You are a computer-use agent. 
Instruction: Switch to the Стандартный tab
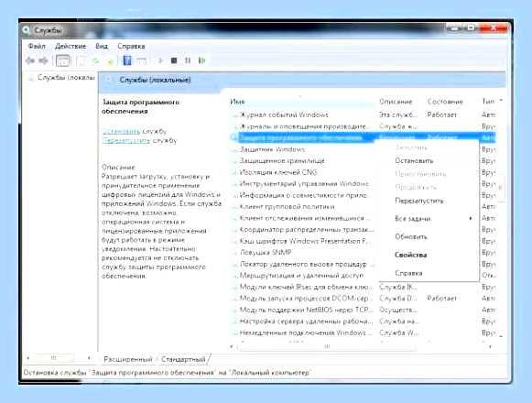click(183, 359)
